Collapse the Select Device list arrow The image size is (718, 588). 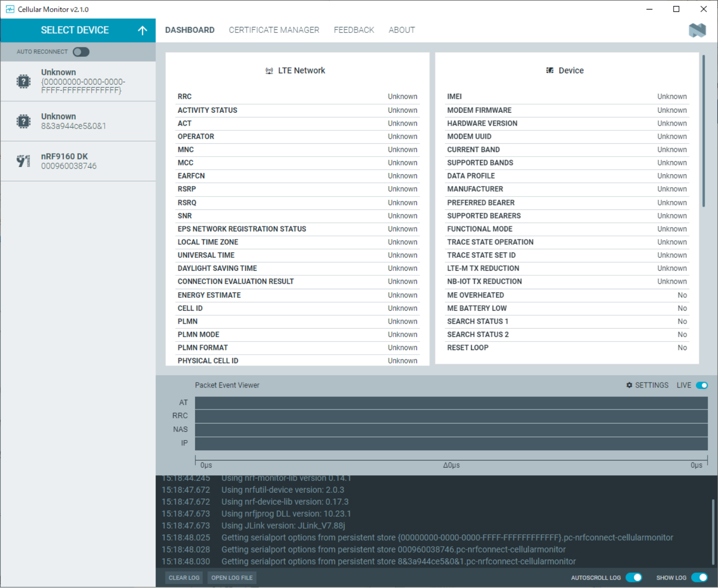coord(143,30)
